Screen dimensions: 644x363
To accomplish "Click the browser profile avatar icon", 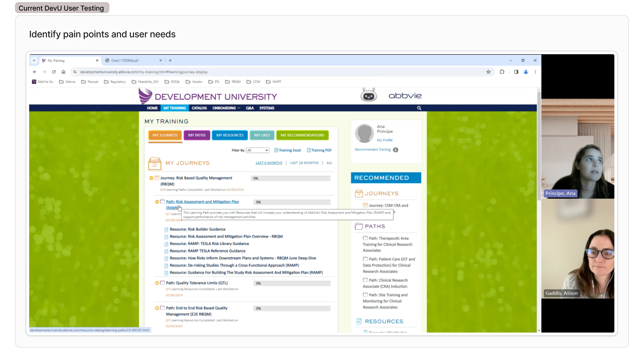I will [526, 72].
